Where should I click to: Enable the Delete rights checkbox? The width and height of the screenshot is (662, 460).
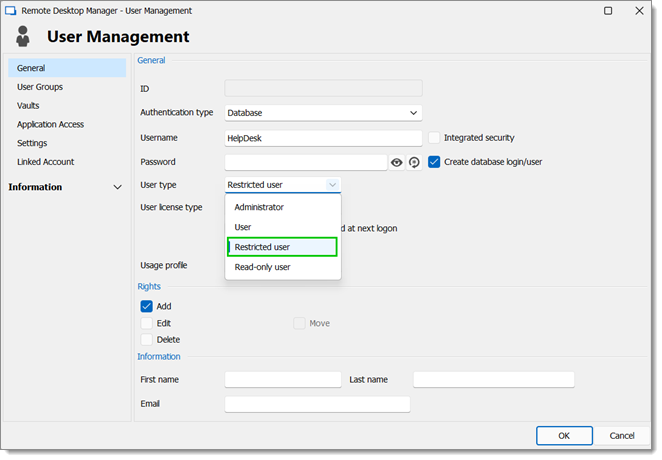[147, 340]
